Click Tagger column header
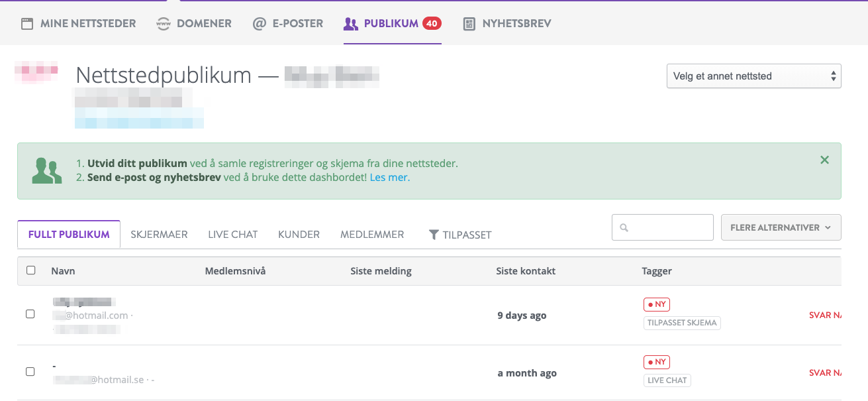The height and width of the screenshot is (401, 868). point(657,271)
